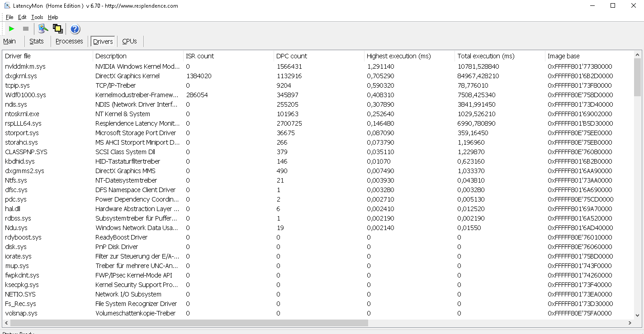Click the vertical scrollbar thumb
The image size is (644, 334).
638,77
